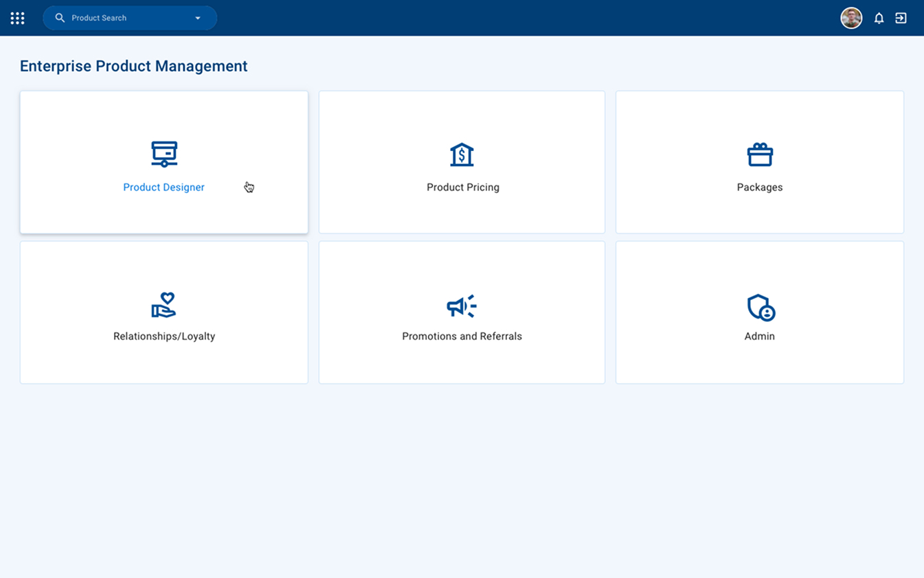Focus the Product Search field

click(130, 18)
